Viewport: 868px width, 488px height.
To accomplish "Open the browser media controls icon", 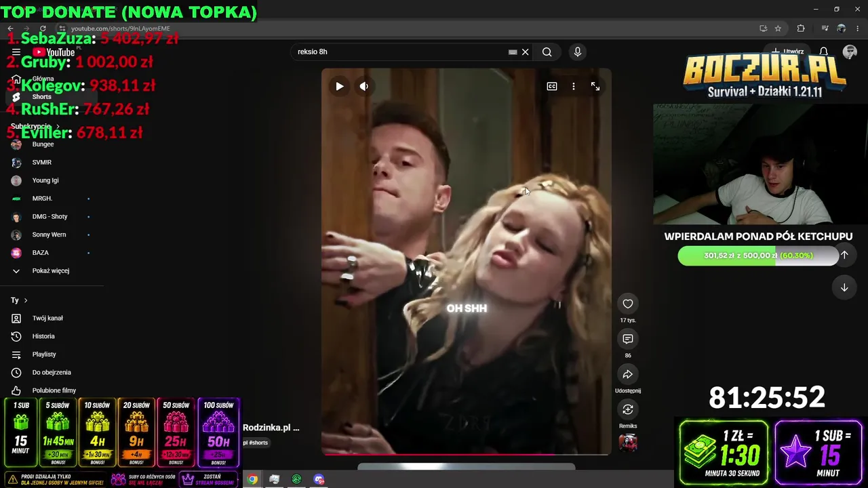I will click(x=825, y=28).
